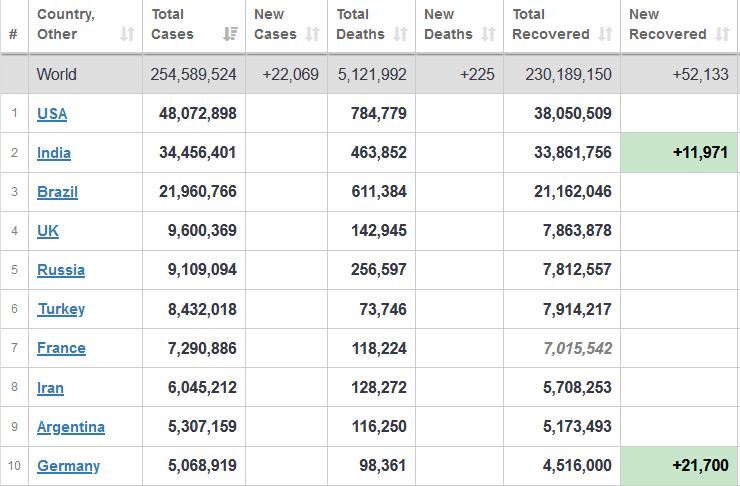740x486 pixels.
Task: Open the USA country link
Action: point(52,114)
